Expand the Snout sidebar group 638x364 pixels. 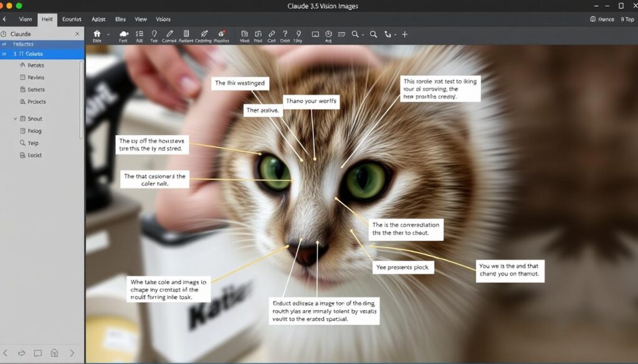15,119
